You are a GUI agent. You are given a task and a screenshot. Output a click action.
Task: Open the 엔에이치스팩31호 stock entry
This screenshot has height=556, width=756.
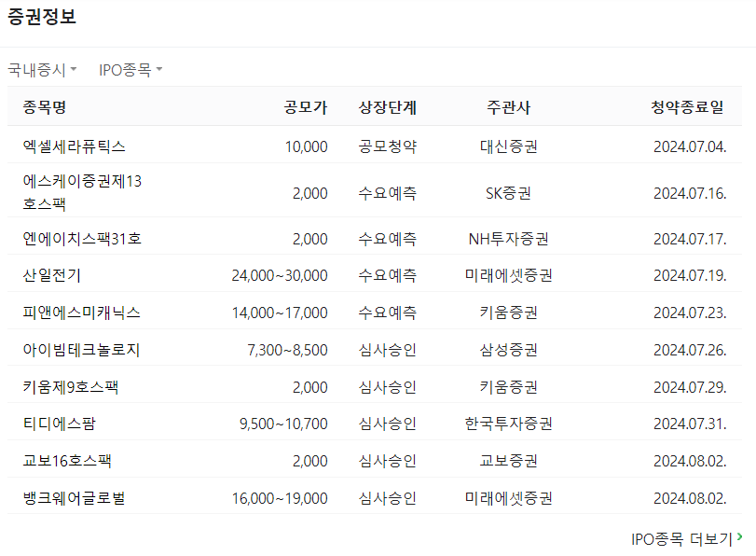pos(82,239)
